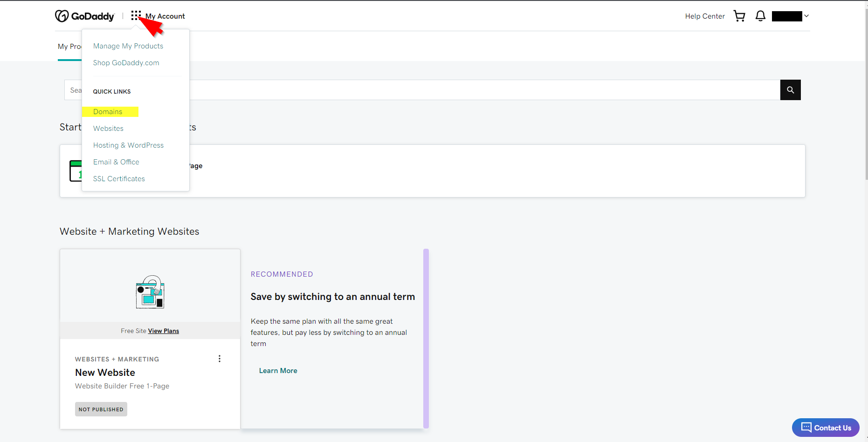Open SSL Certificates quick link
Screen dimensions: 868x442
[119, 179]
